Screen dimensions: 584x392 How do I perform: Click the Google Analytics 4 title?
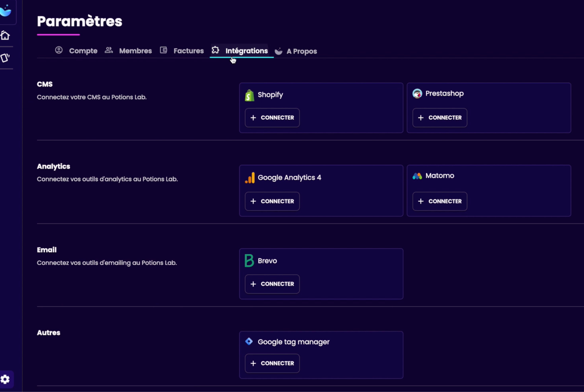click(289, 177)
